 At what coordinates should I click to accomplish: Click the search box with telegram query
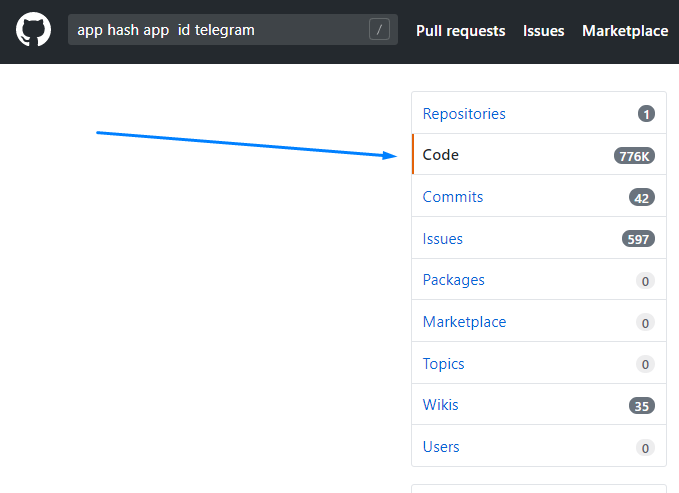pos(220,30)
